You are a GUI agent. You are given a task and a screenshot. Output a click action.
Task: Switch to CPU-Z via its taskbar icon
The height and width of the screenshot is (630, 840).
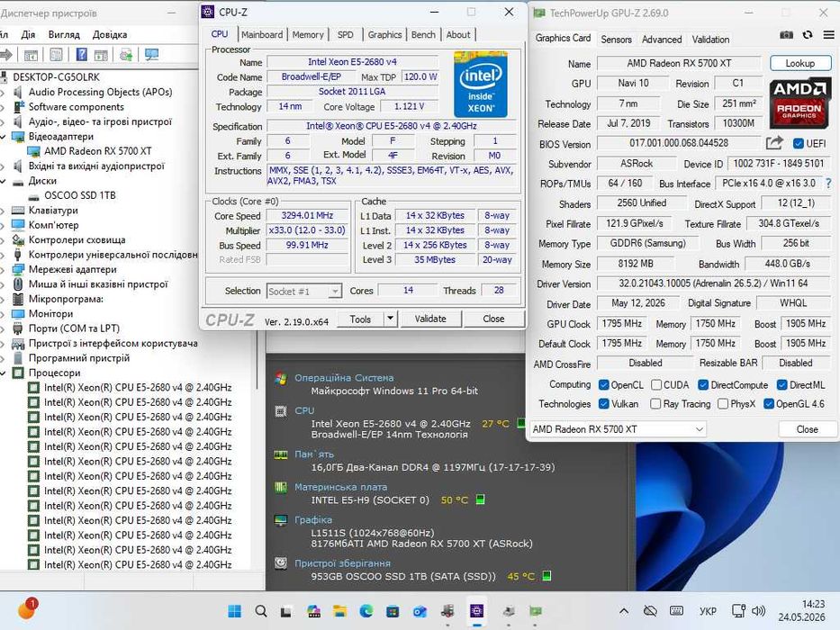point(477,611)
